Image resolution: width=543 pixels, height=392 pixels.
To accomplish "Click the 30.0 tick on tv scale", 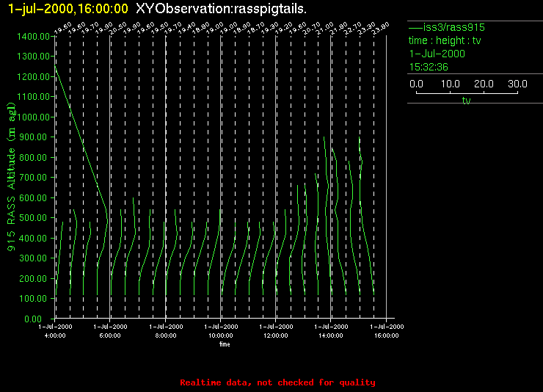I will click(518, 84).
